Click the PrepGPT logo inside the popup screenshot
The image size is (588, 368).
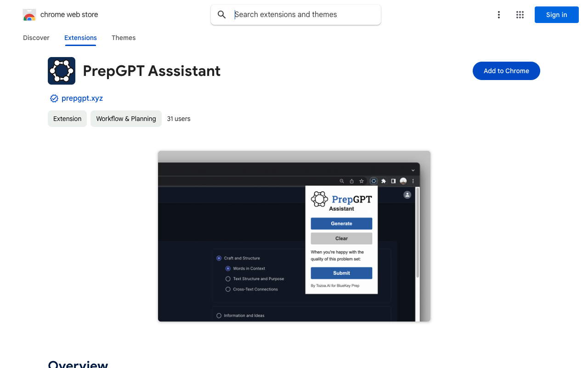point(319,199)
